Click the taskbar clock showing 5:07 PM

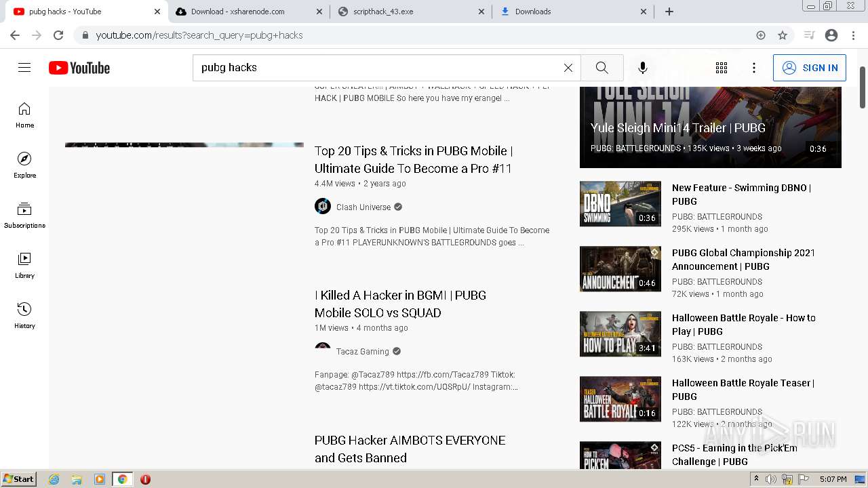833,479
